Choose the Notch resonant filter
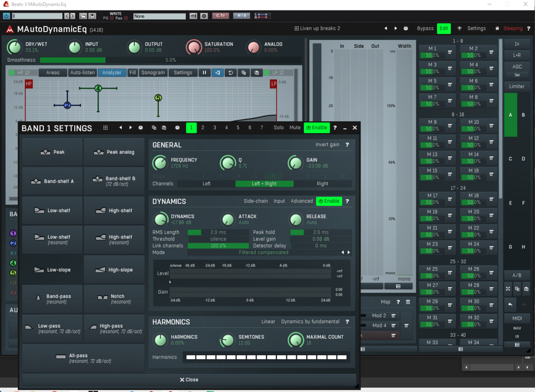 tap(114, 299)
